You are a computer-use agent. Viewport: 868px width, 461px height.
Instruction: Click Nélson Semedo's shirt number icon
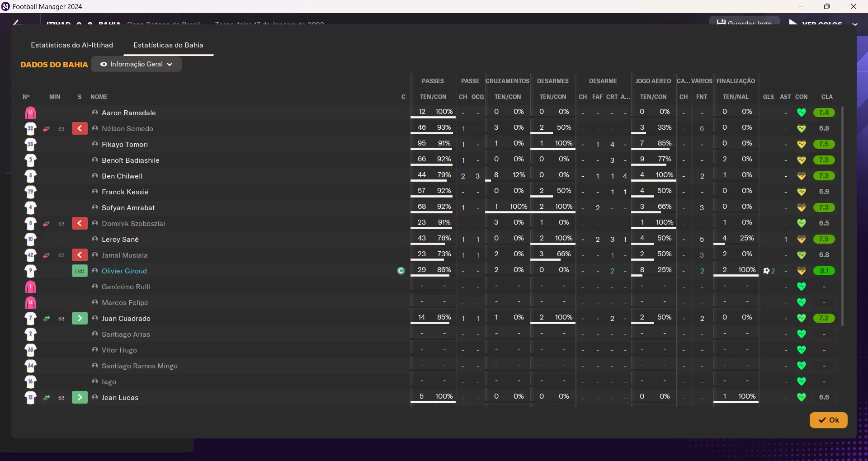30,129
